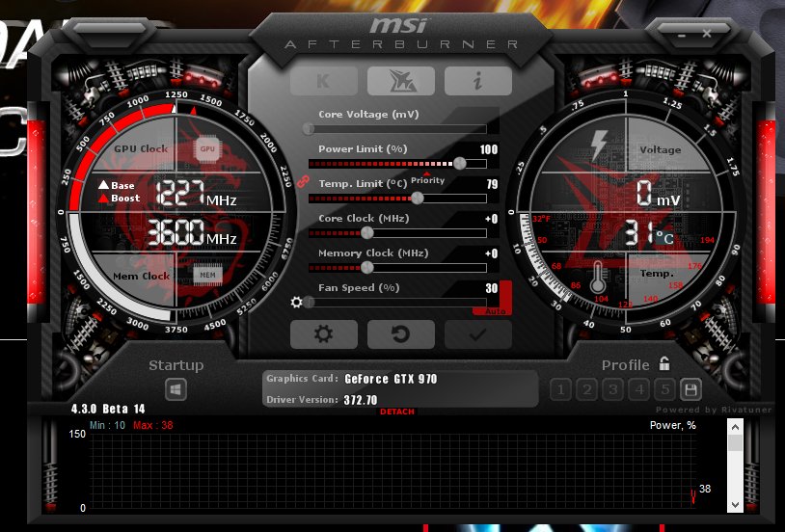Click the Temp. Limit value 79
The height and width of the screenshot is (532, 785).
click(x=492, y=184)
